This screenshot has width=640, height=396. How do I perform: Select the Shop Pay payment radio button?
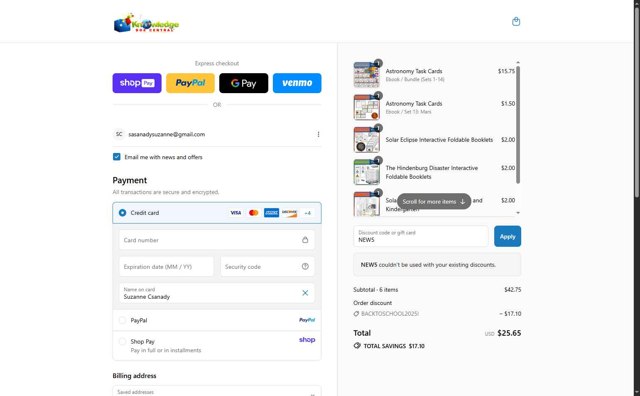tap(122, 341)
